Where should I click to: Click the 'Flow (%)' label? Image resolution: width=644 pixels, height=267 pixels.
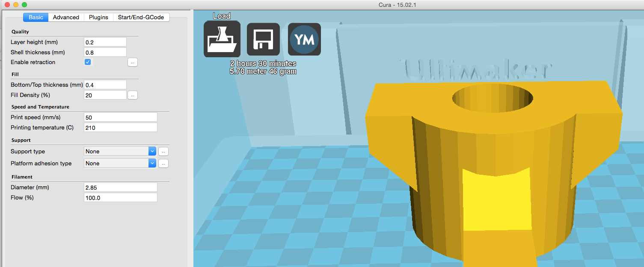click(x=22, y=197)
